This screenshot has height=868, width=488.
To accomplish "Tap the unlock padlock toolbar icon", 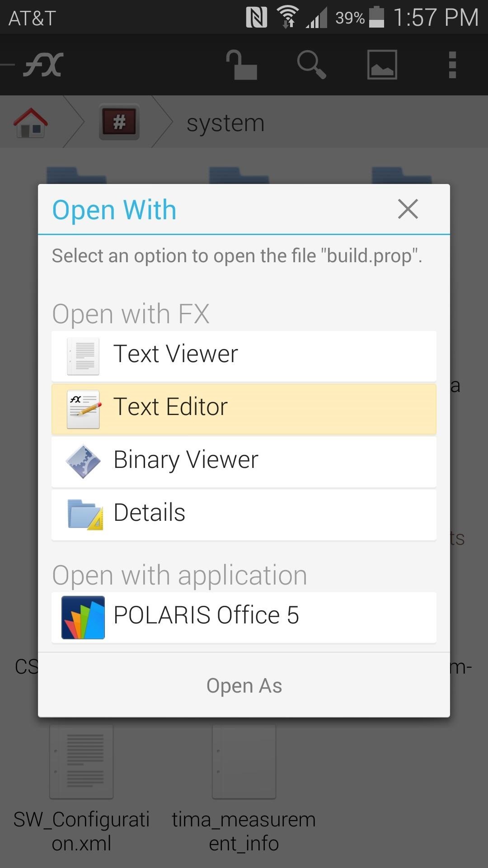I will (x=242, y=65).
